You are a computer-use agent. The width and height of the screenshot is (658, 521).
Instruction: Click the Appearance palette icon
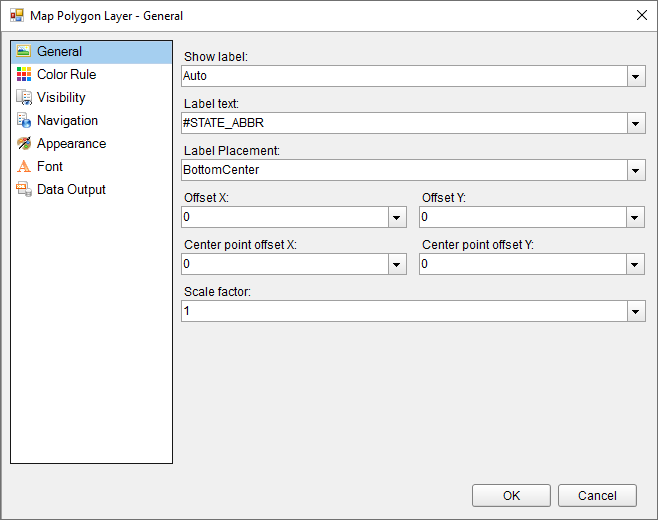point(24,143)
